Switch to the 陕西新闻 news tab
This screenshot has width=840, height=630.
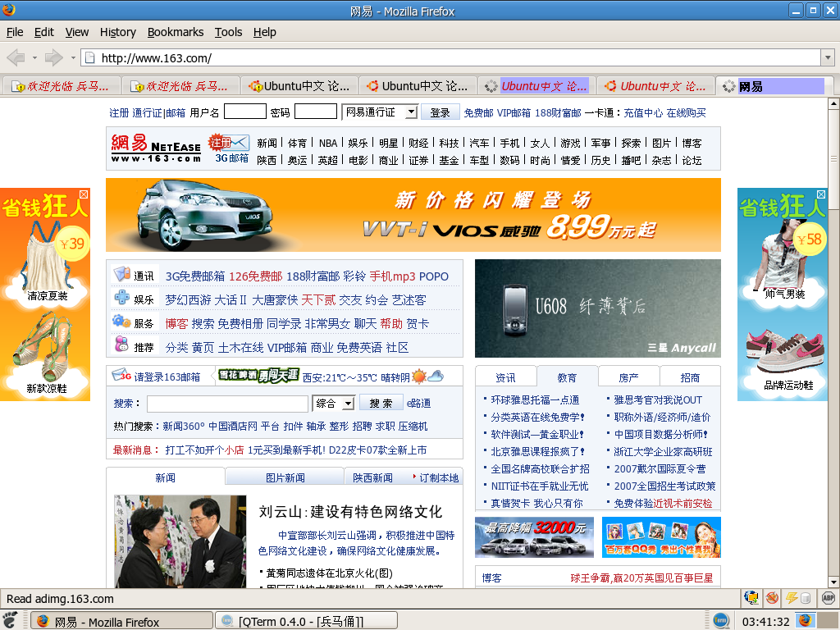click(x=373, y=477)
